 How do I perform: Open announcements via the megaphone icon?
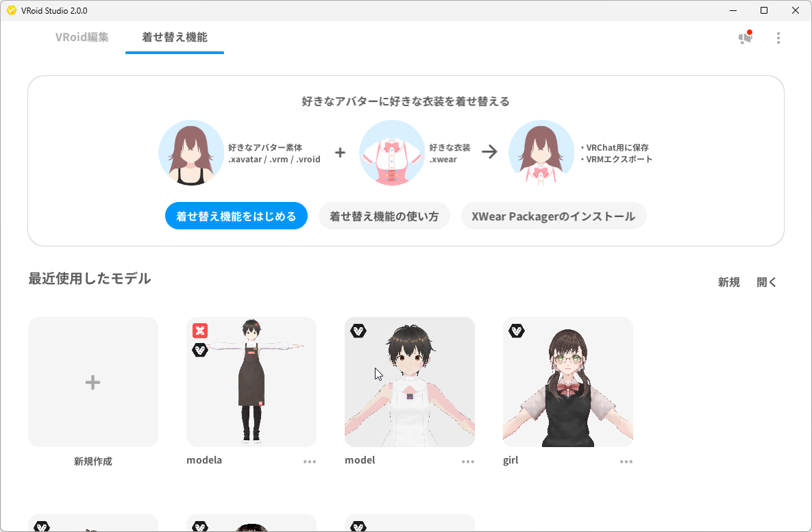point(745,38)
